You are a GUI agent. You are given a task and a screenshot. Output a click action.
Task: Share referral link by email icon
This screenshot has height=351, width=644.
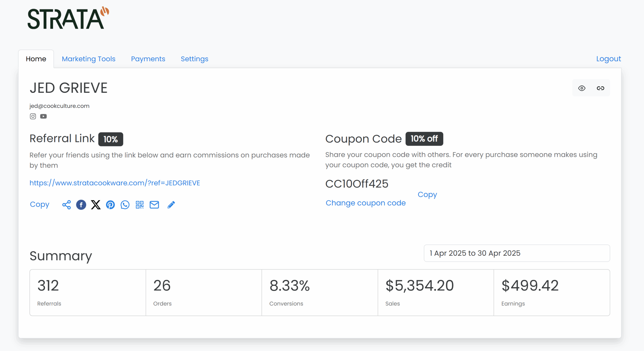click(x=154, y=205)
